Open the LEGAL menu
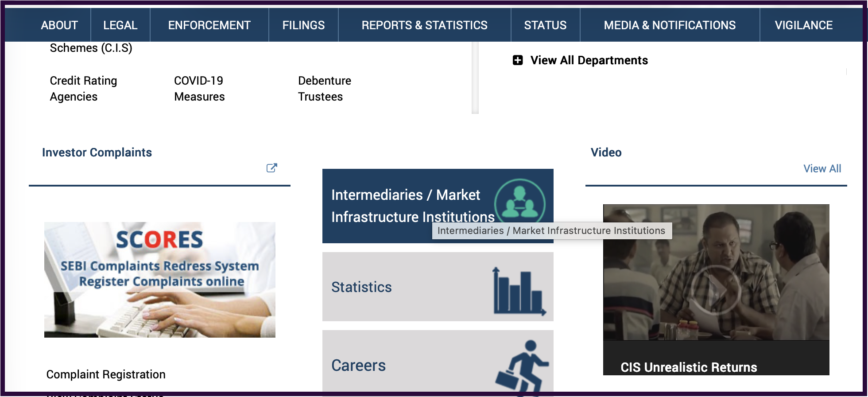868x397 pixels. click(x=120, y=25)
